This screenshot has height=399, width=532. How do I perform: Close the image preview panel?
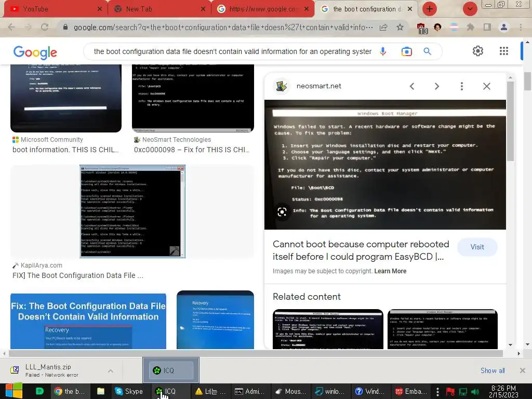[x=486, y=86]
